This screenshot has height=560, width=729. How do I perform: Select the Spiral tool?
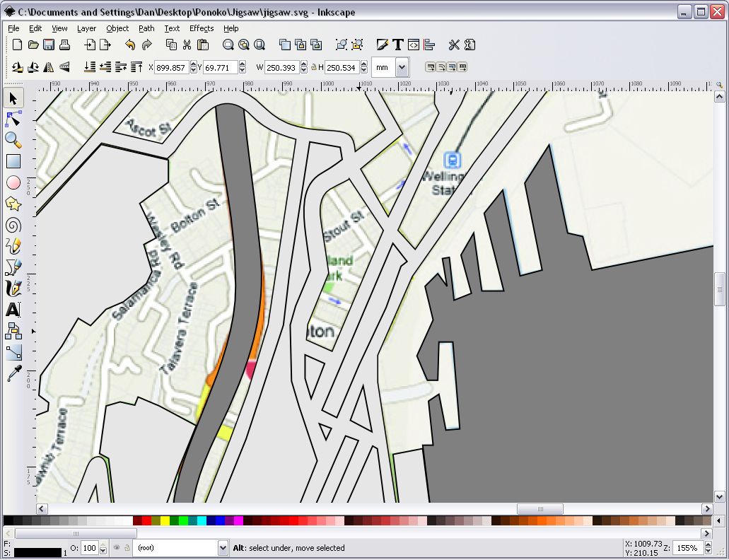[13, 226]
